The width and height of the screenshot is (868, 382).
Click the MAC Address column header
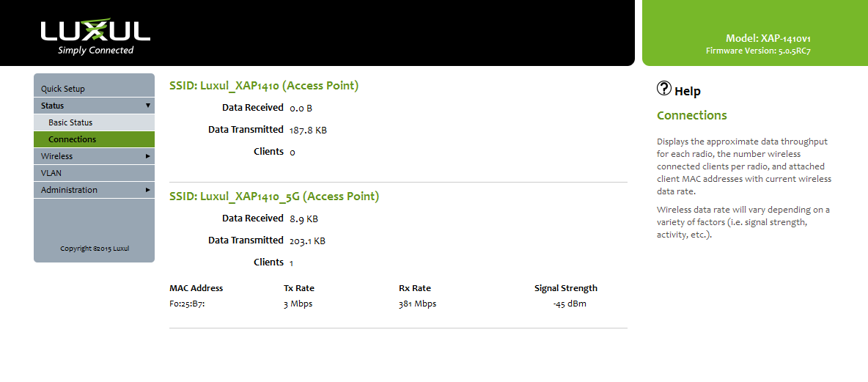(196, 288)
